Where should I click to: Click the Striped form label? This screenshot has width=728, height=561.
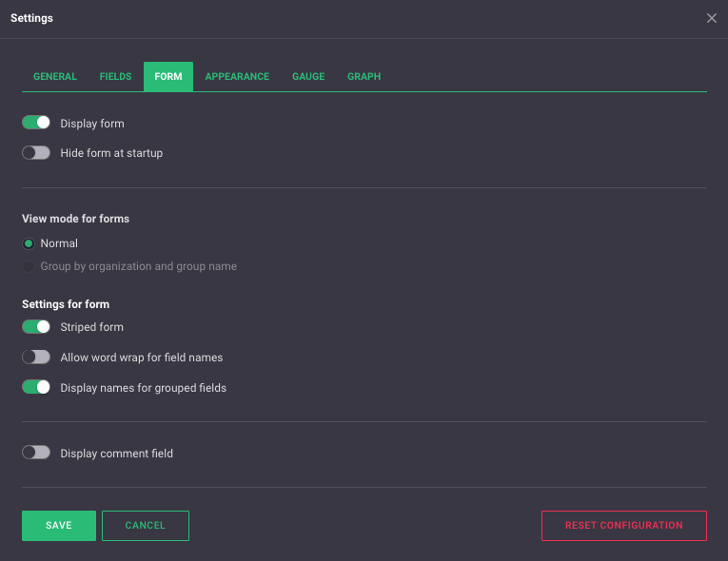[x=91, y=327]
